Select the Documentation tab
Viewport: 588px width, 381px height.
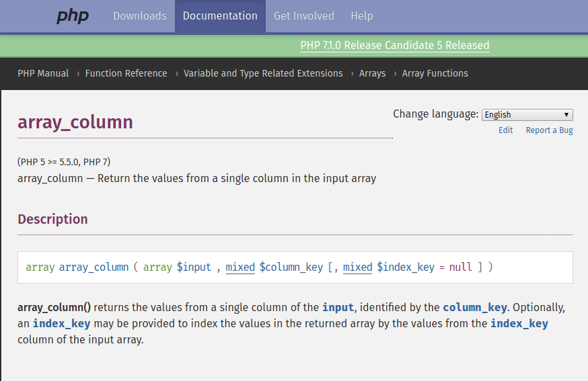(x=220, y=15)
